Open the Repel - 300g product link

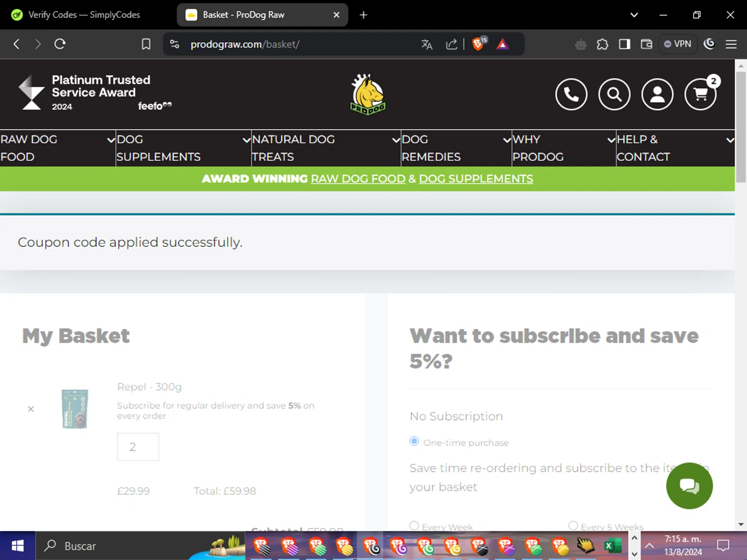click(149, 387)
